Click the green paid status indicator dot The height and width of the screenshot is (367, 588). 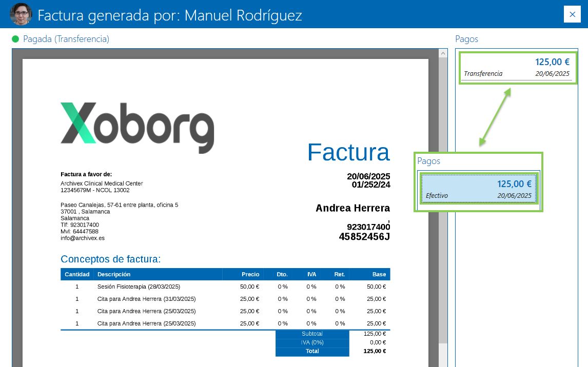15,39
